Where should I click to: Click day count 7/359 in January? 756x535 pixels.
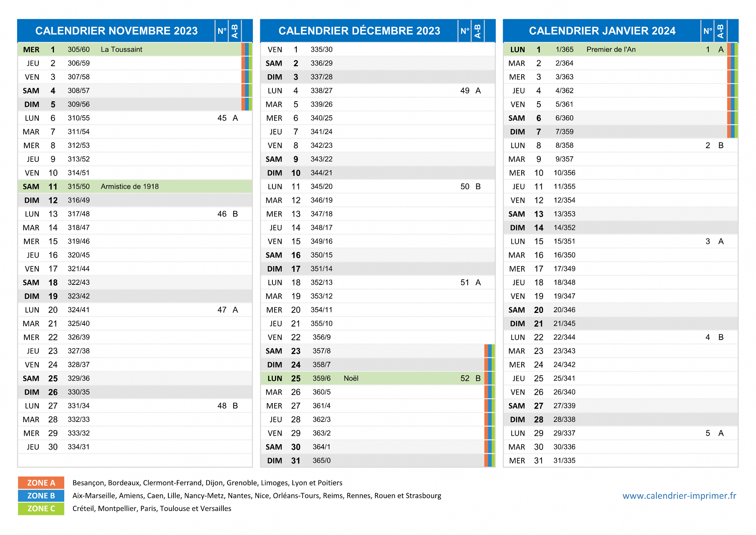(564, 132)
